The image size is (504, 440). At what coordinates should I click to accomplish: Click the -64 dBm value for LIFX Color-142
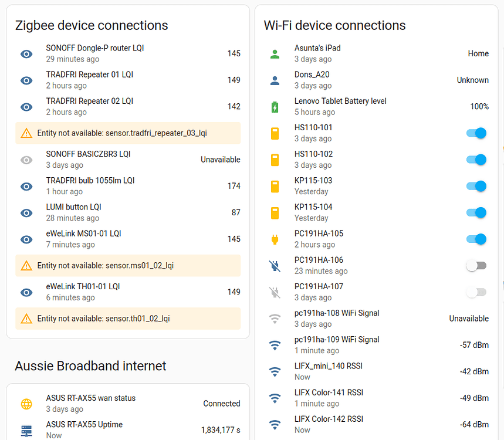[x=474, y=425]
